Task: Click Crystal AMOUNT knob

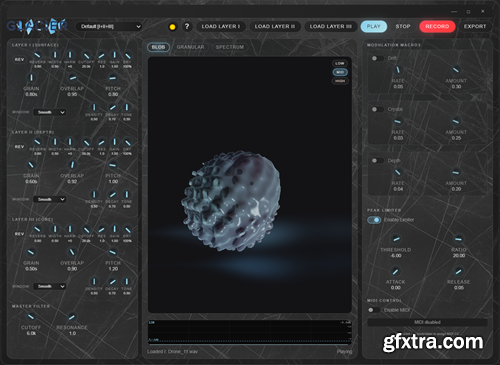Action: (456, 121)
